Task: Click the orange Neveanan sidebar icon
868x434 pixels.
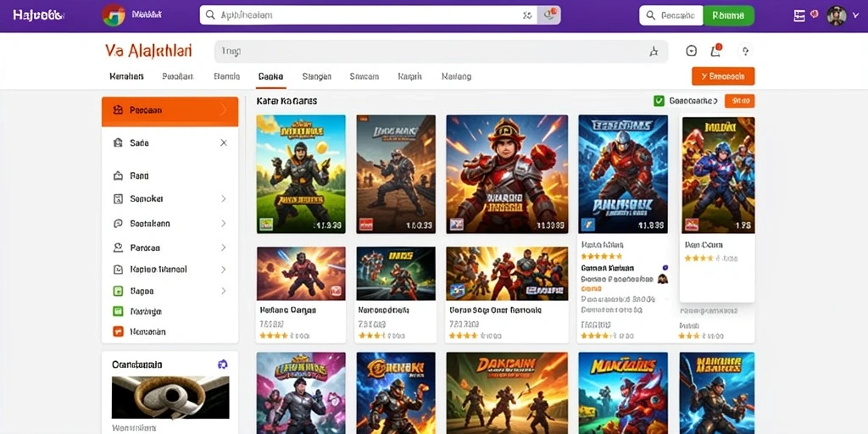Action: pos(117,331)
